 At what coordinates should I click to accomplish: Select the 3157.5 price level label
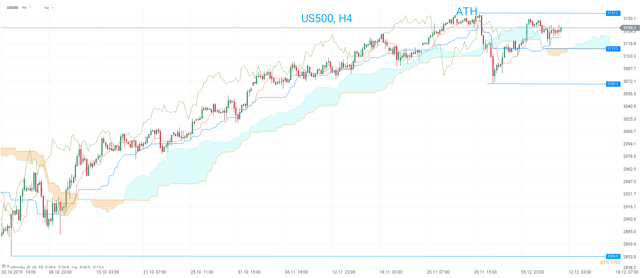(613, 13)
